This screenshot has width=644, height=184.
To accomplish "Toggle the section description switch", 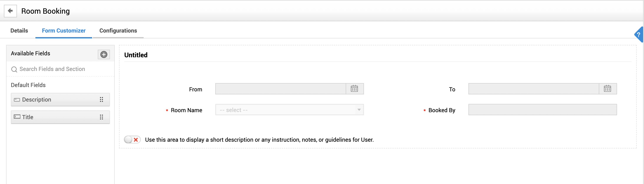I will tap(132, 140).
